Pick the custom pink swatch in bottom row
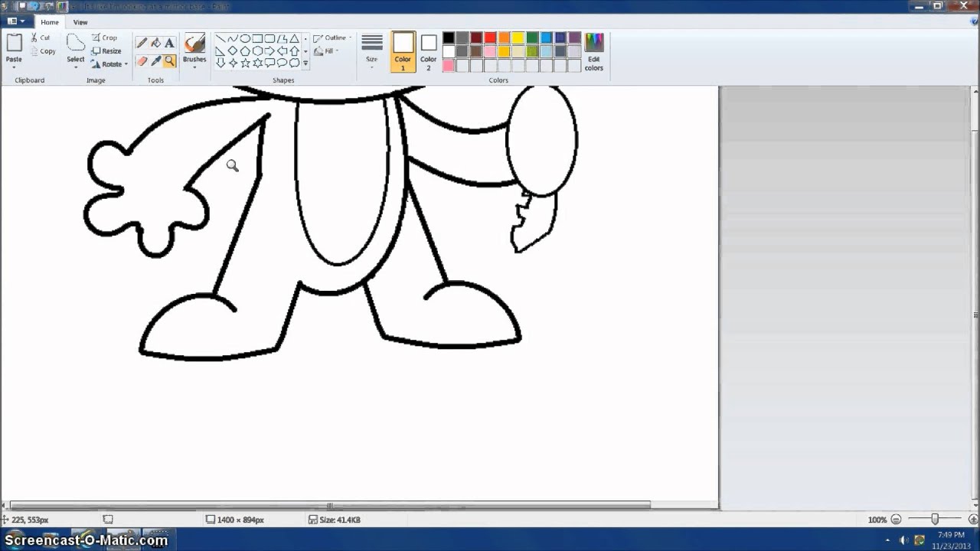Viewport: 980px width, 551px height. click(x=449, y=66)
